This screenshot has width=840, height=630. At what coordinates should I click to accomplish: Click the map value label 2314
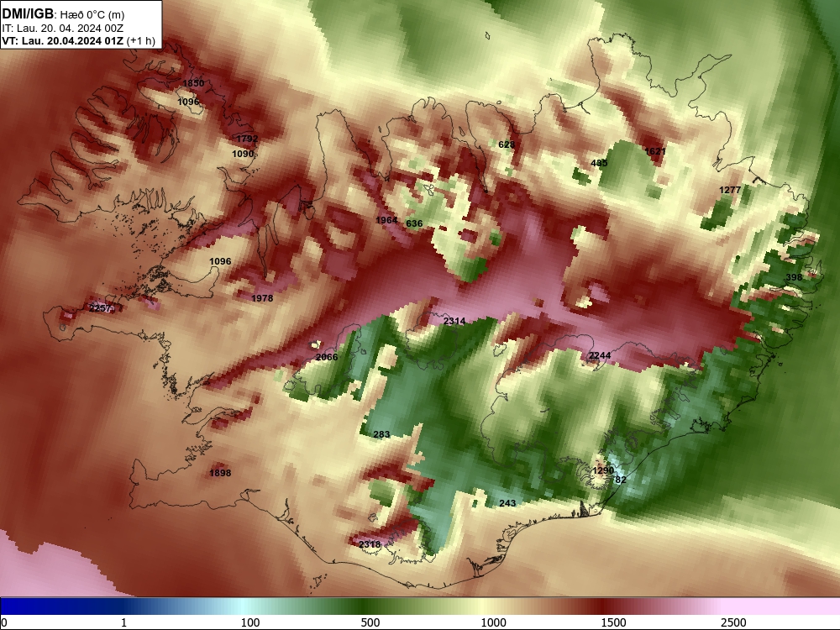[x=454, y=321]
